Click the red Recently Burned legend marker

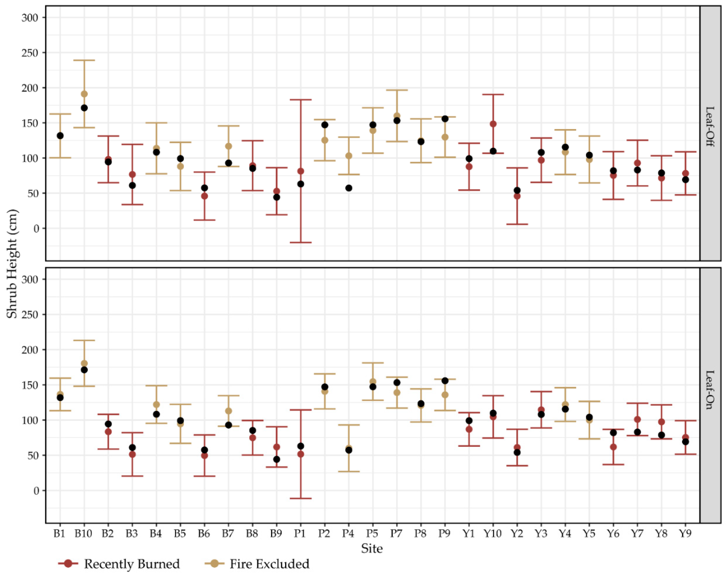pyautogui.click(x=68, y=563)
